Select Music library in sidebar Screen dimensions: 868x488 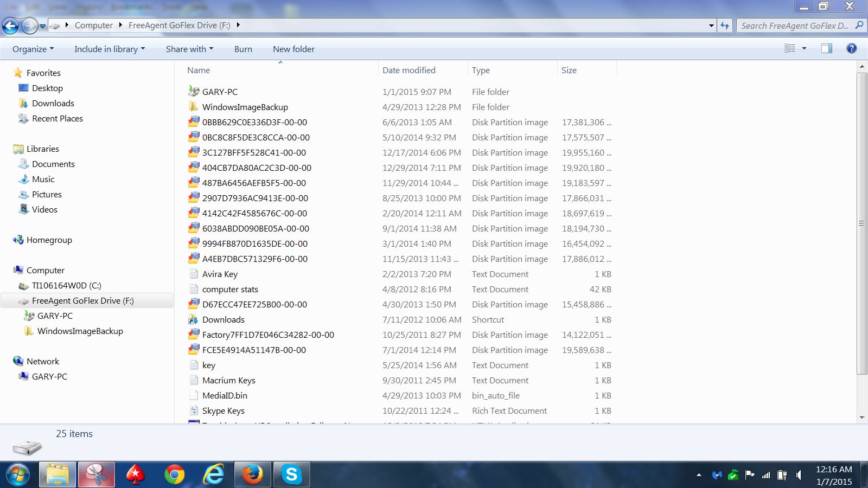click(x=43, y=179)
